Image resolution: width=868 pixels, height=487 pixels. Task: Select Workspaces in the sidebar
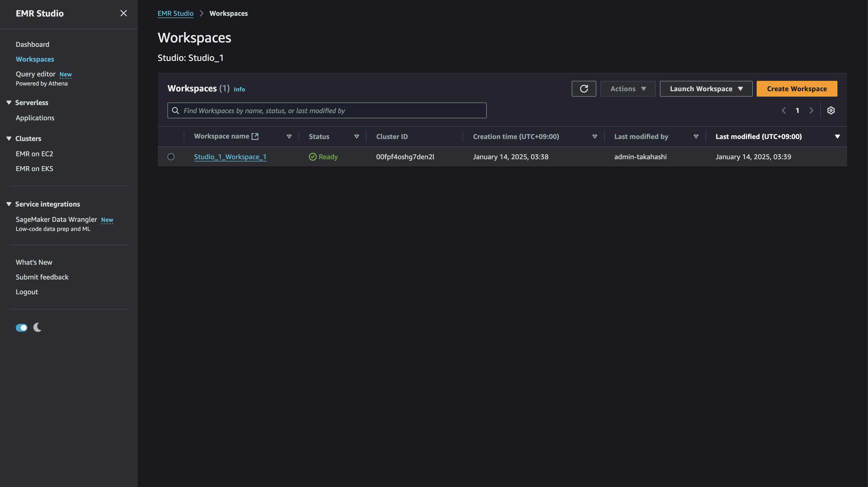(x=35, y=59)
